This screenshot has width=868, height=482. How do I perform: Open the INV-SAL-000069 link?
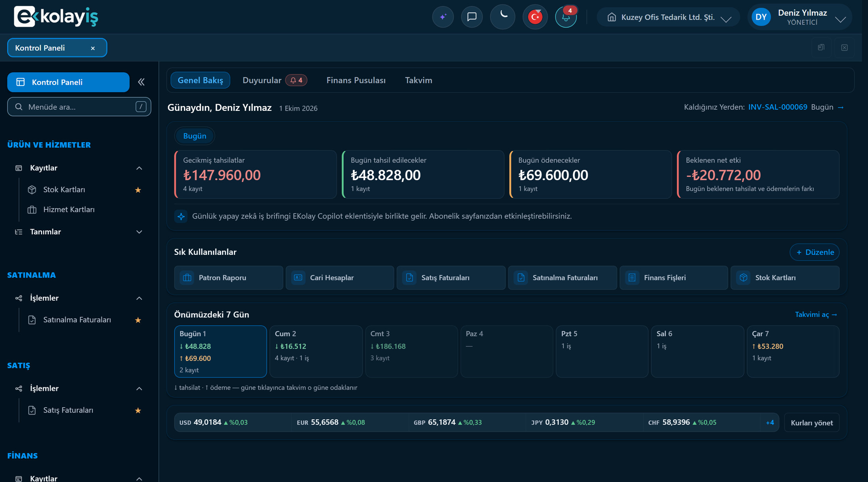click(777, 107)
